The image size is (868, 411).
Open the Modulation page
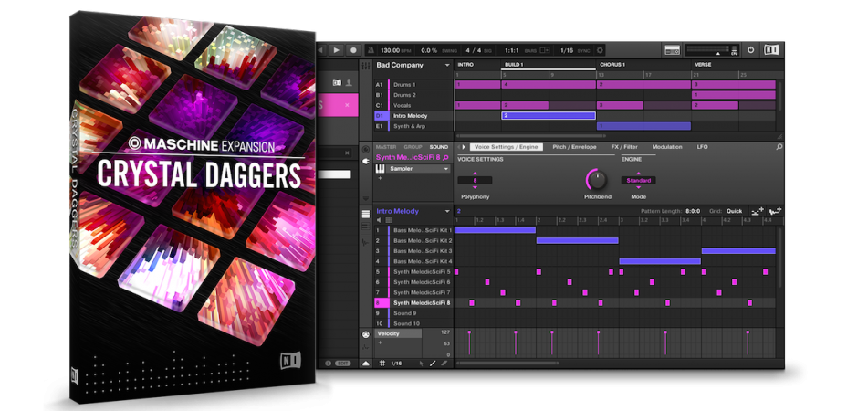pyautogui.click(x=667, y=147)
